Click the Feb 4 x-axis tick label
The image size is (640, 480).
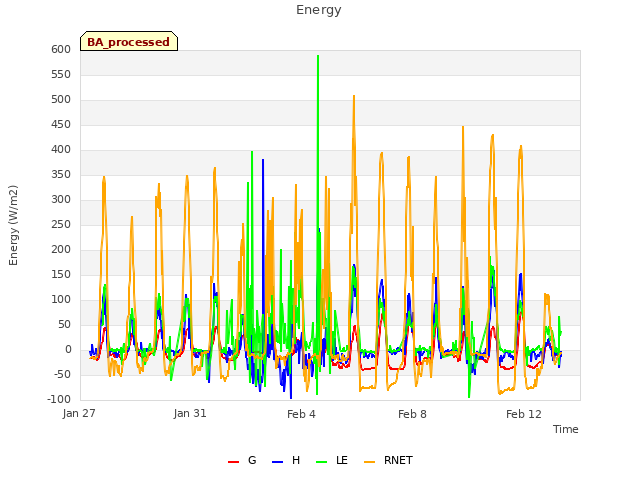tap(301, 414)
